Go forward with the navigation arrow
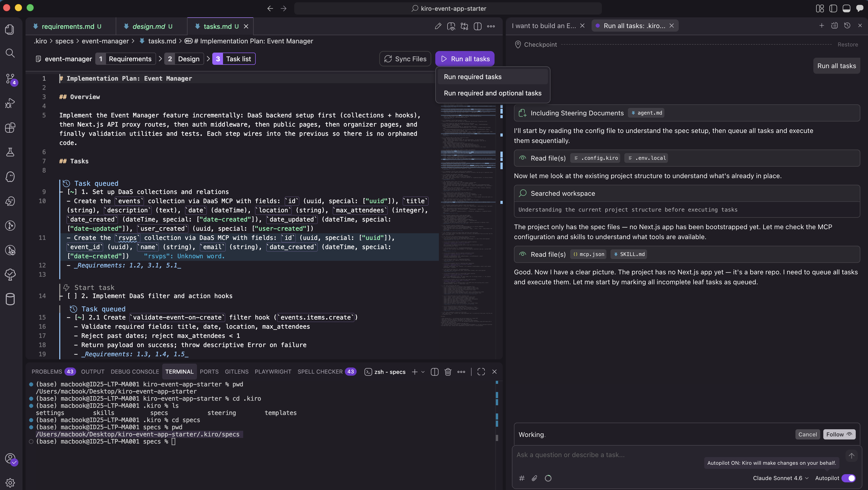This screenshot has height=490, width=868. 284,8
